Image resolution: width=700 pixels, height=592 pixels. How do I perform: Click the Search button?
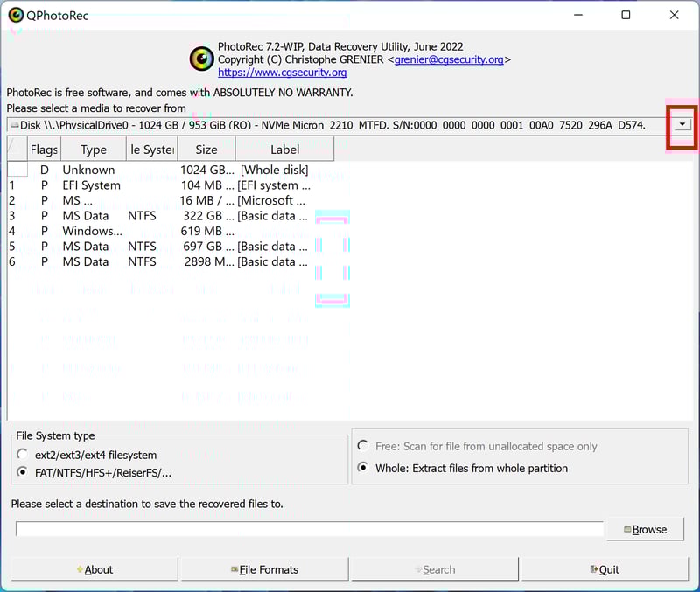coord(435,569)
